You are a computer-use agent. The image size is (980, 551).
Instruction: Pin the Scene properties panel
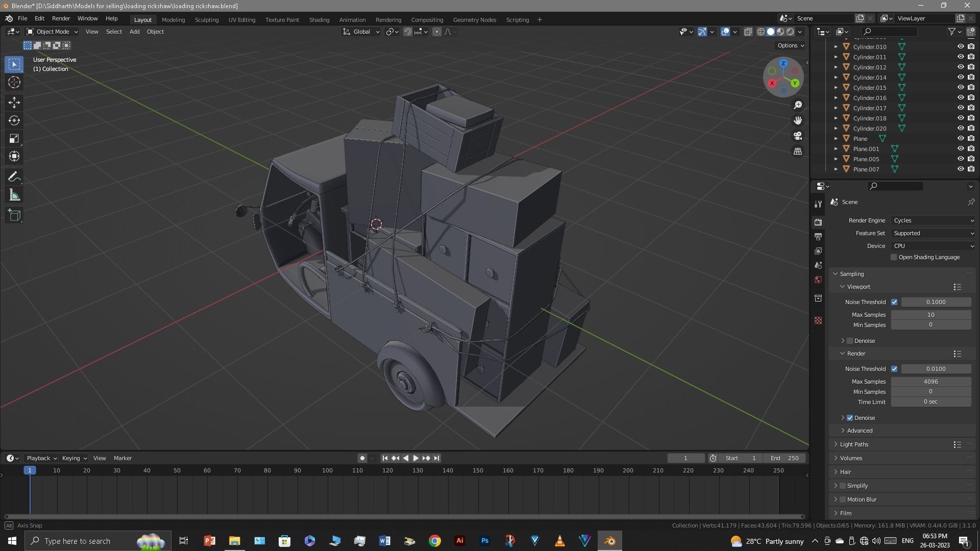(971, 202)
